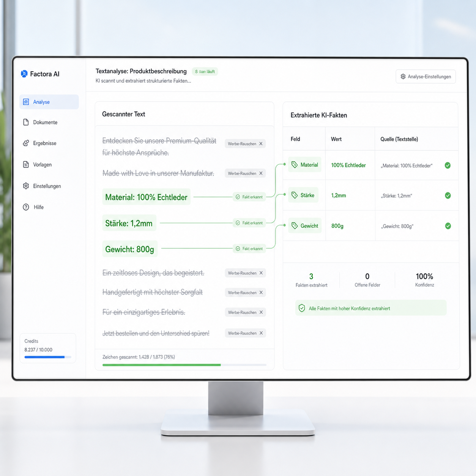Screen dimensions: 476x476
Task: Click the Zeichen gescannt: 1.428 / 1.873 text
Action: [x=139, y=357]
